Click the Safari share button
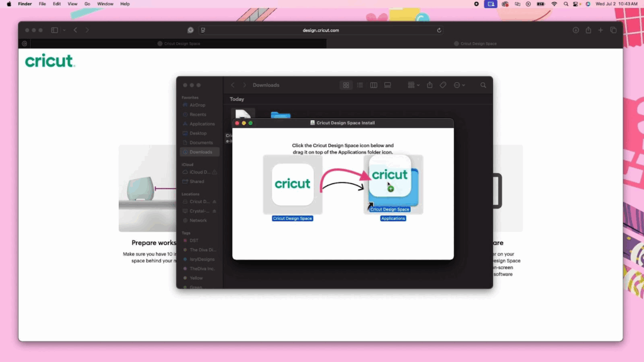Screen dimensions: 644x362 click(x=589, y=30)
